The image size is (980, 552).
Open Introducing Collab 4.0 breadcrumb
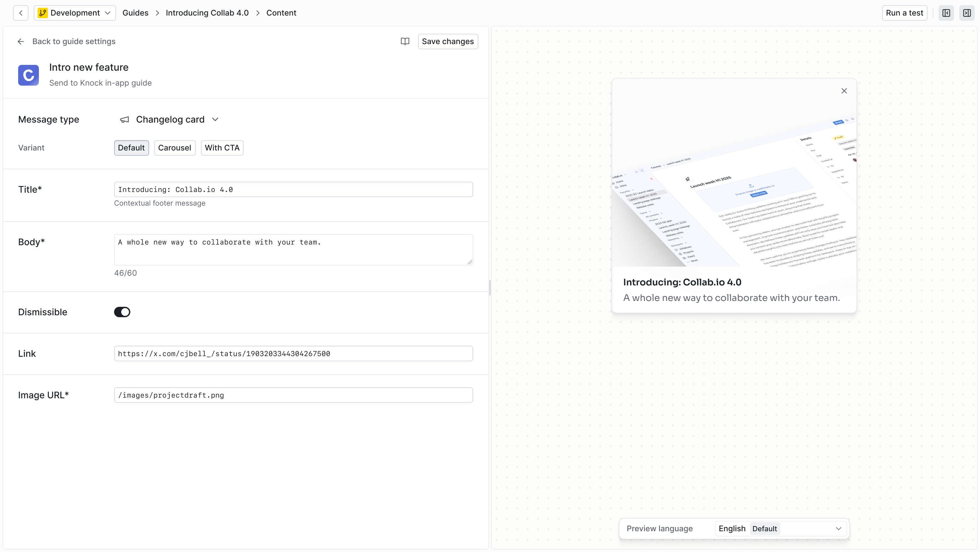207,13
